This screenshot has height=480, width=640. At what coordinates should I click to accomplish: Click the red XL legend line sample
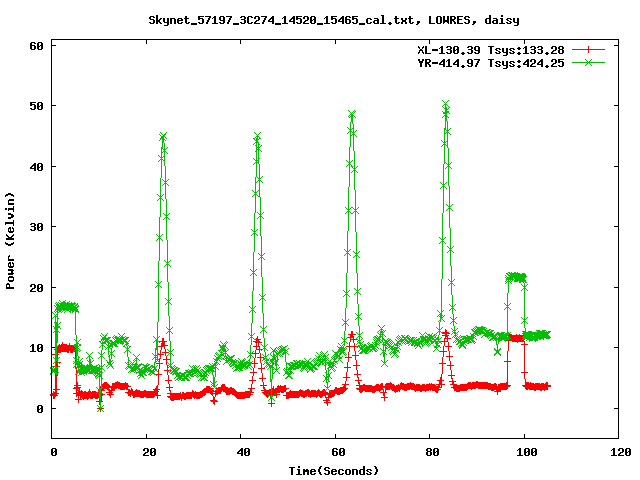[588, 50]
